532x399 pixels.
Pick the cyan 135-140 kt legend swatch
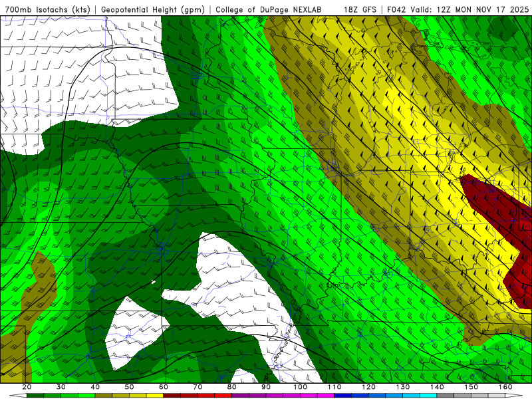(428, 396)
